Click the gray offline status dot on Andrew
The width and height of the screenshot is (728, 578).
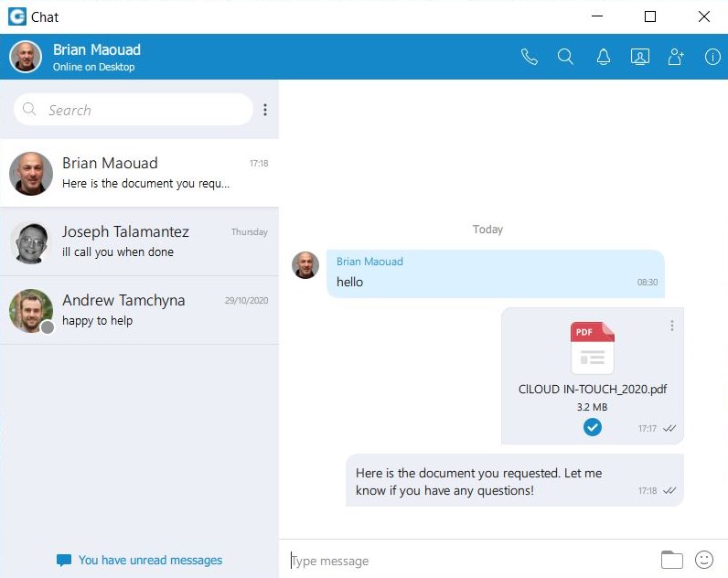click(48, 327)
